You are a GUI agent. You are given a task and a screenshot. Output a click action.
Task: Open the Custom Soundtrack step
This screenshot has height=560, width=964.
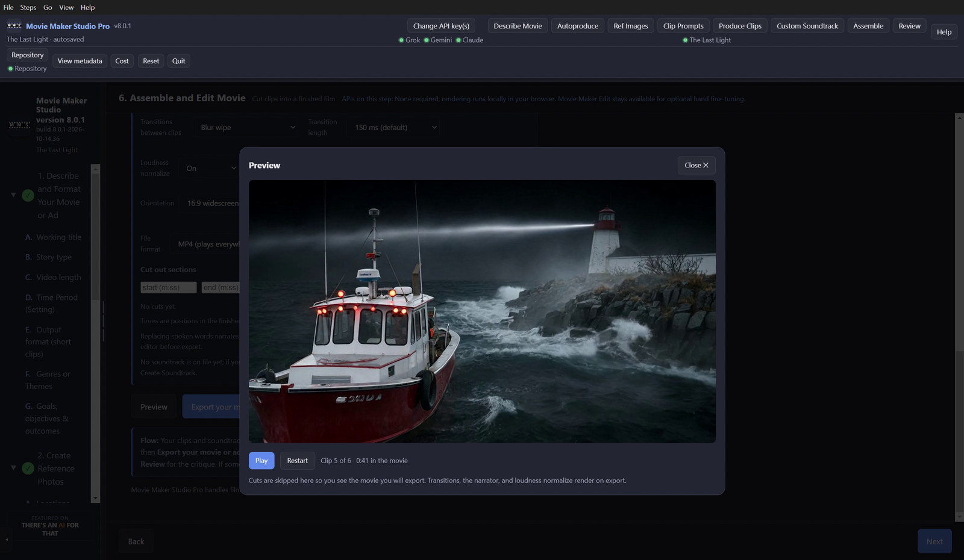(807, 26)
